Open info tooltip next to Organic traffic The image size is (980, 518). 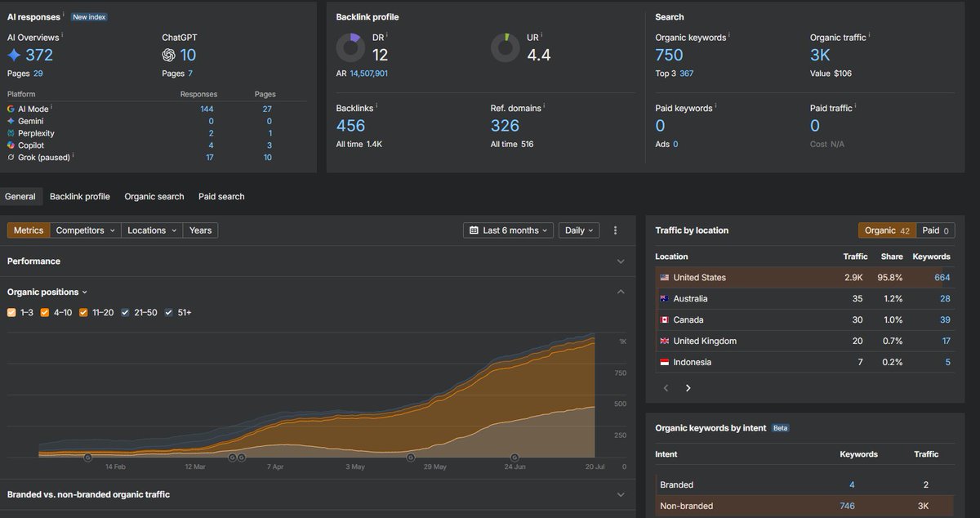click(x=870, y=36)
